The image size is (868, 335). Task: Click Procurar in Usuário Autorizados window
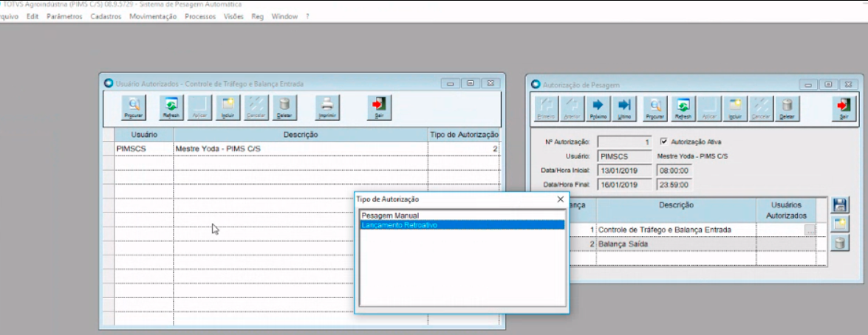tap(134, 107)
